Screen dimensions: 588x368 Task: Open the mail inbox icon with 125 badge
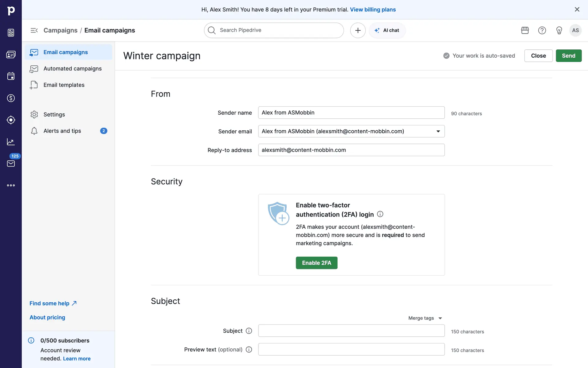click(x=11, y=163)
